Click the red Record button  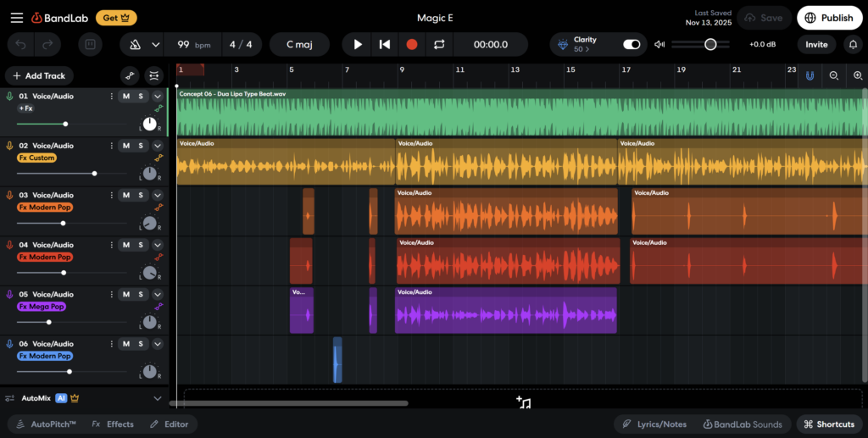click(412, 44)
